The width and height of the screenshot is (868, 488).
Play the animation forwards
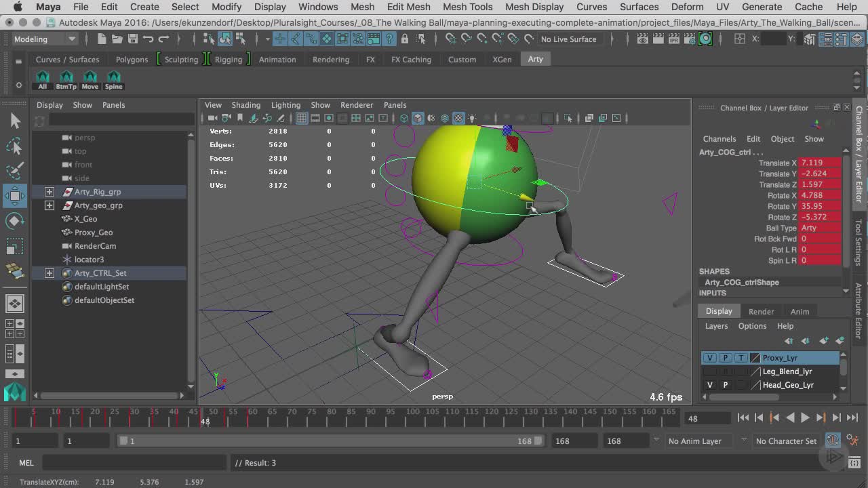pyautogui.click(x=805, y=418)
